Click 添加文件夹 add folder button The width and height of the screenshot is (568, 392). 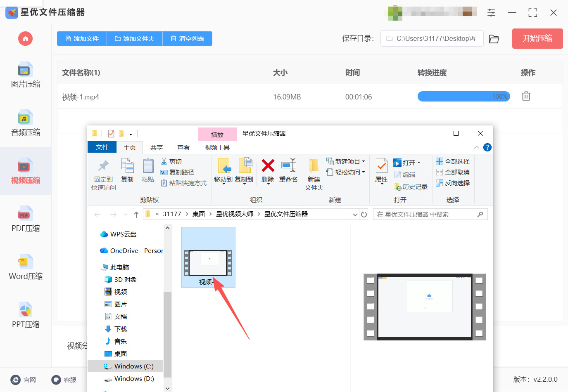click(x=135, y=39)
